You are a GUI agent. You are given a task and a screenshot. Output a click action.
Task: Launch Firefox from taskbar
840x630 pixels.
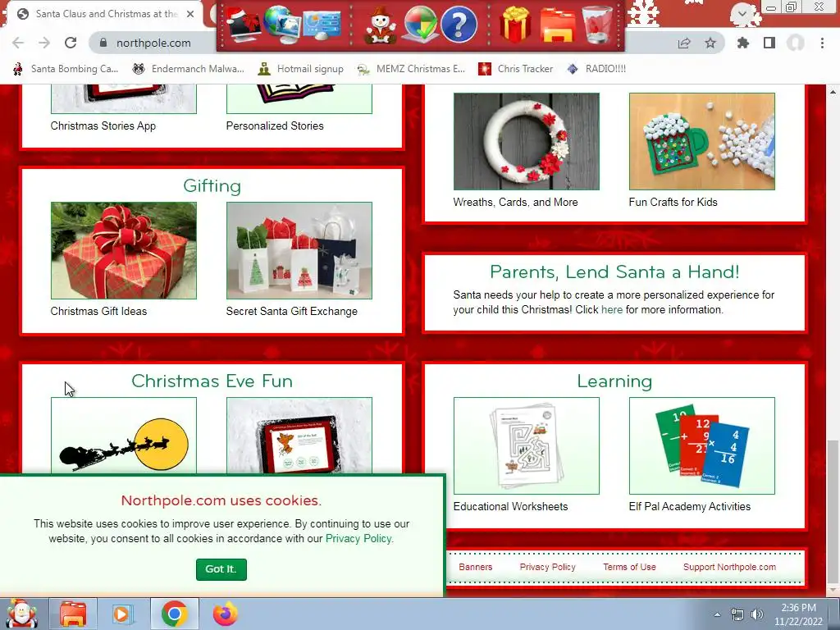coord(226,614)
